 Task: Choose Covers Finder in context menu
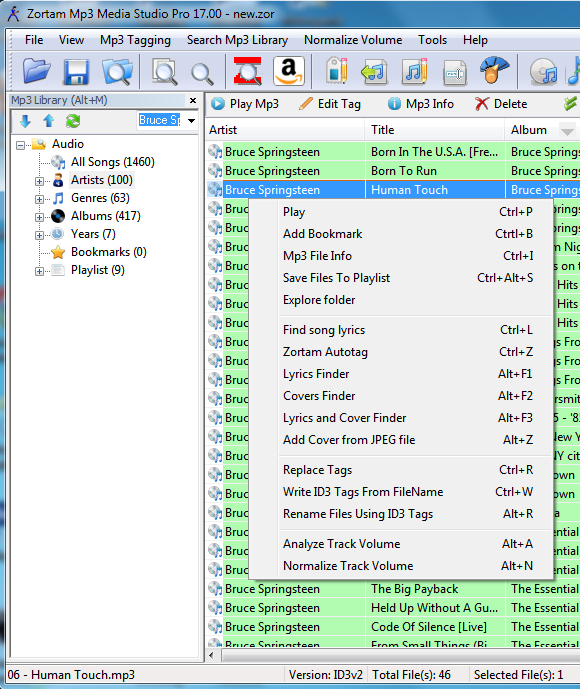tap(401, 396)
